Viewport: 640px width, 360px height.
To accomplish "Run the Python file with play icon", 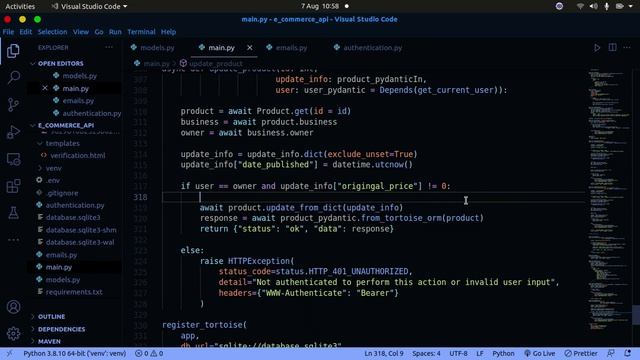I will 597,48.
